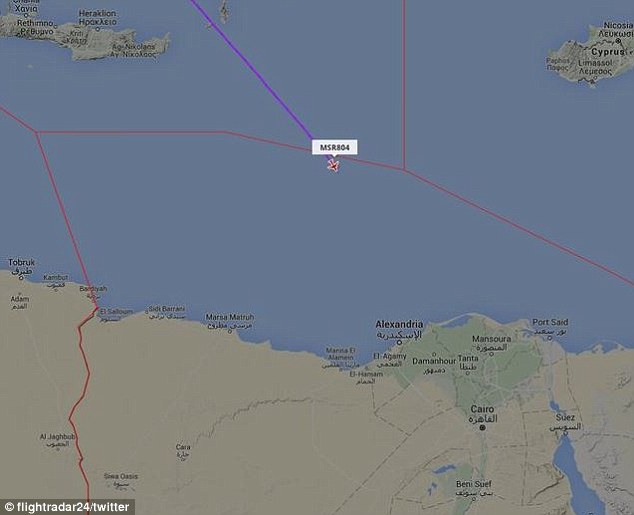Select the Cyprus island label
Viewport: 634px width, 515px height.
608,52
